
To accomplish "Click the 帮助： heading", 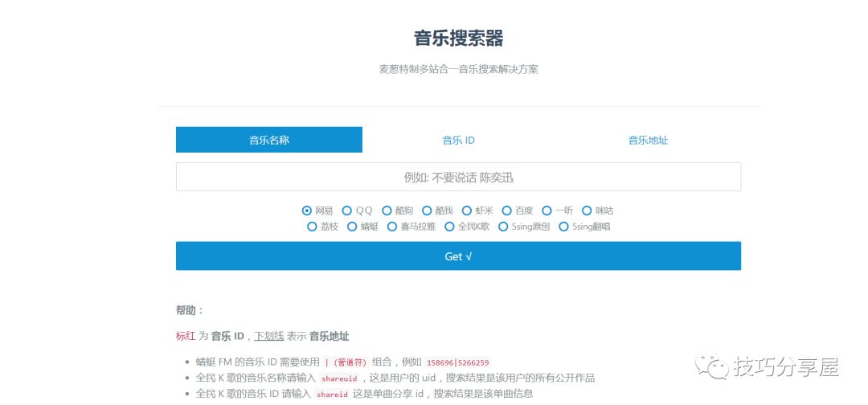I will [190, 310].
